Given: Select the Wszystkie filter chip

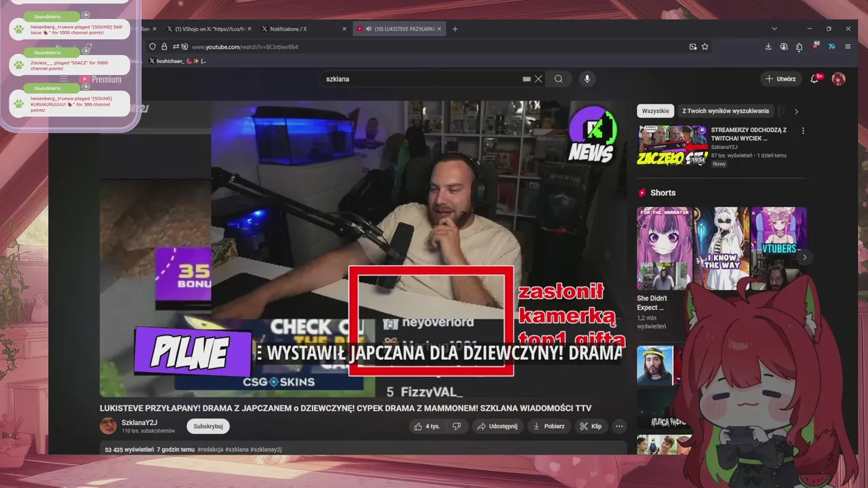Looking at the screenshot, I should (655, 111).
